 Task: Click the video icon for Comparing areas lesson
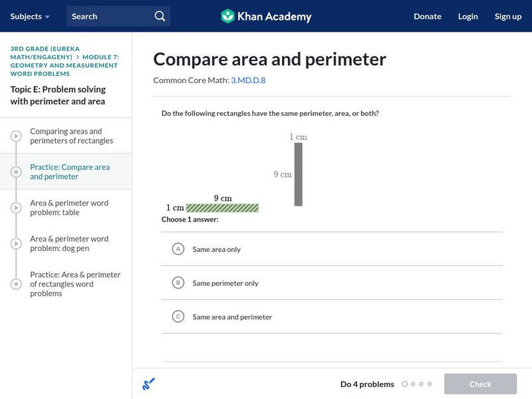(15, 136)
